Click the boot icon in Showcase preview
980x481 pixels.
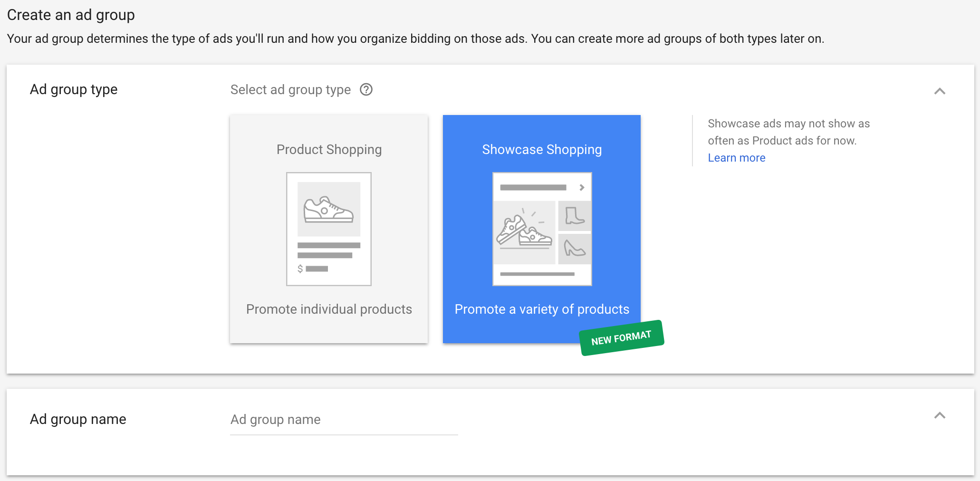pyautogui.click(x=575, y=216)
